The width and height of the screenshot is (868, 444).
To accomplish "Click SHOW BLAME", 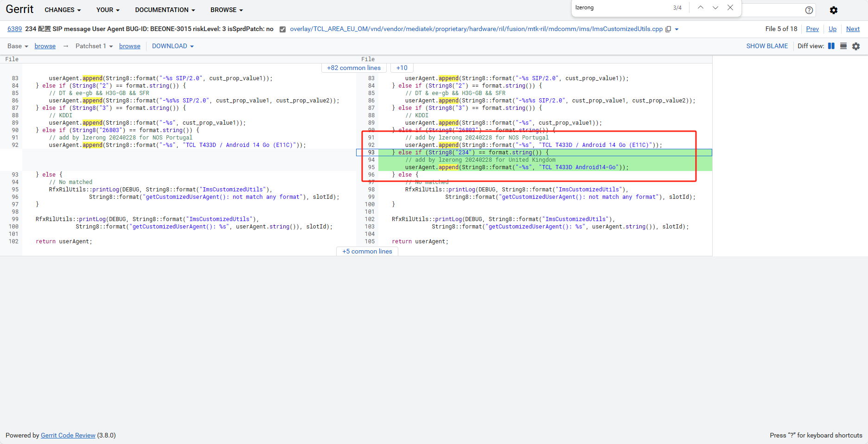I will (x=767, y=46).
